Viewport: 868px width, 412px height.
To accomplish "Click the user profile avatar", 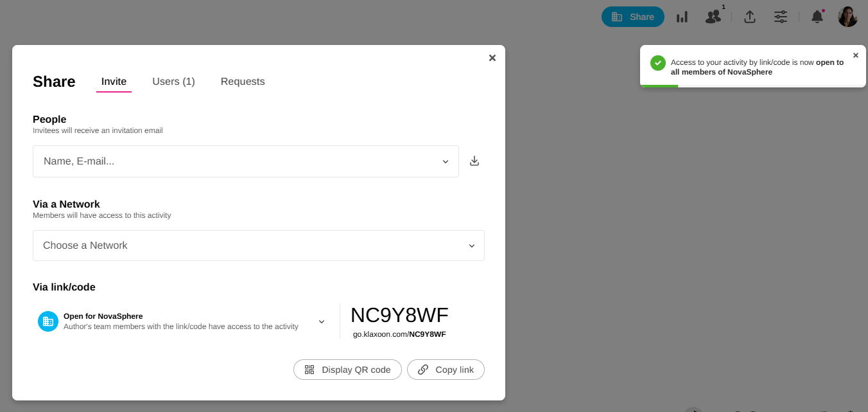I will pos(847,17).
